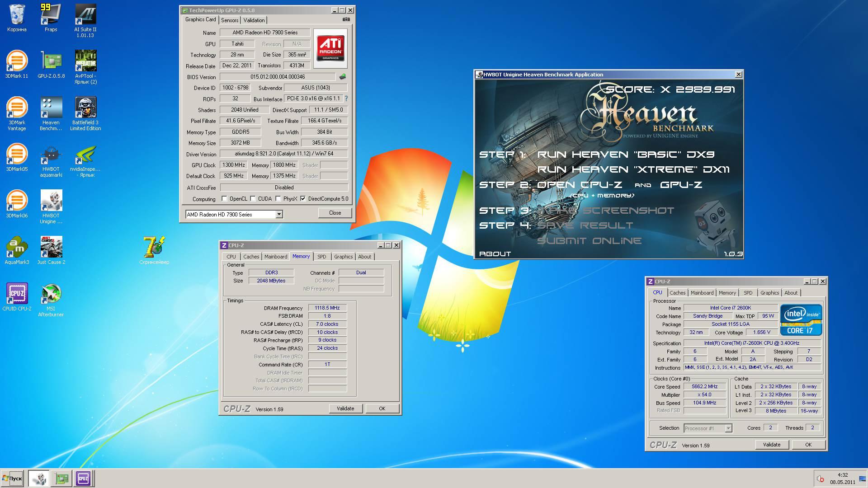This screenshot has width=868, height=488.
Task: Launch the HWBOT Unigine desktop shortcut
Action: pos(51,207)
